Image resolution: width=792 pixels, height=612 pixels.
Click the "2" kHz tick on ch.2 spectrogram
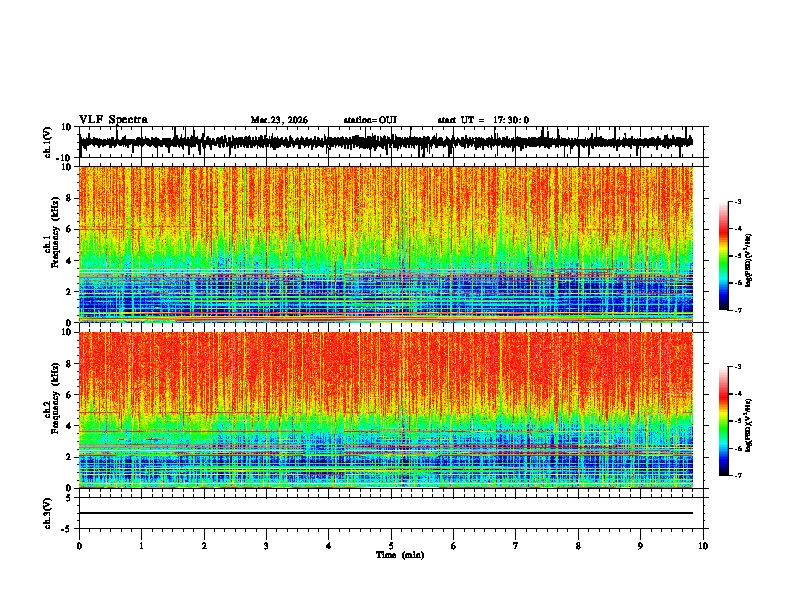[69, 457]
